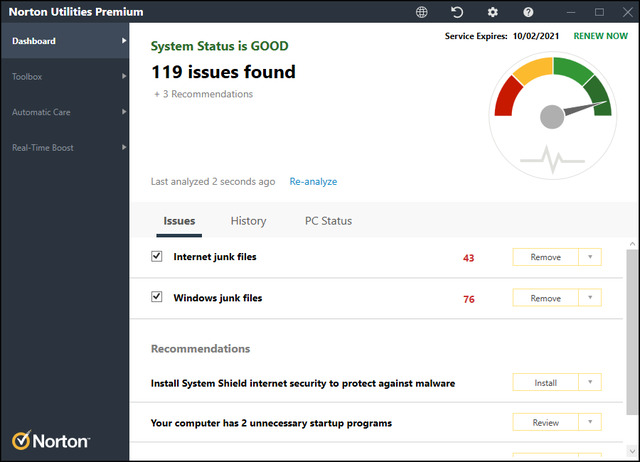The height and width of the screenshot is (462, 640).
Task: Open help question mark icon
Action: tap(527, 12)
